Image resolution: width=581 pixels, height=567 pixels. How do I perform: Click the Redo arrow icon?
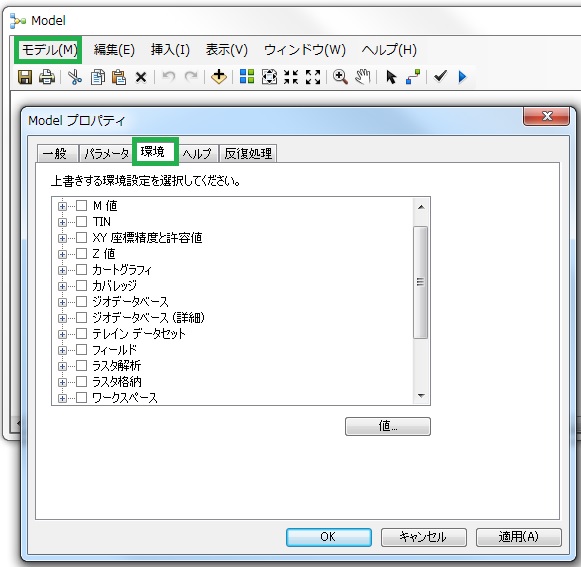tap(191, 77)
